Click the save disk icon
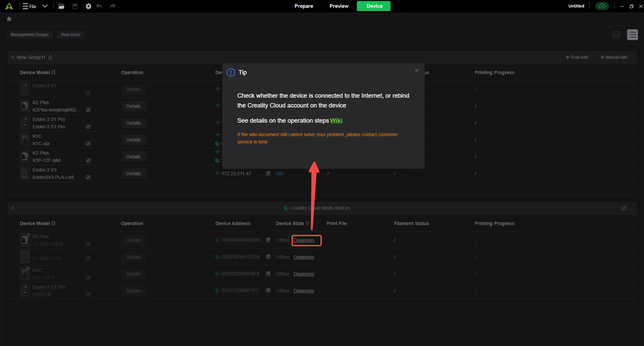This screenshot has width=644, height=346. tap(75, 6)
